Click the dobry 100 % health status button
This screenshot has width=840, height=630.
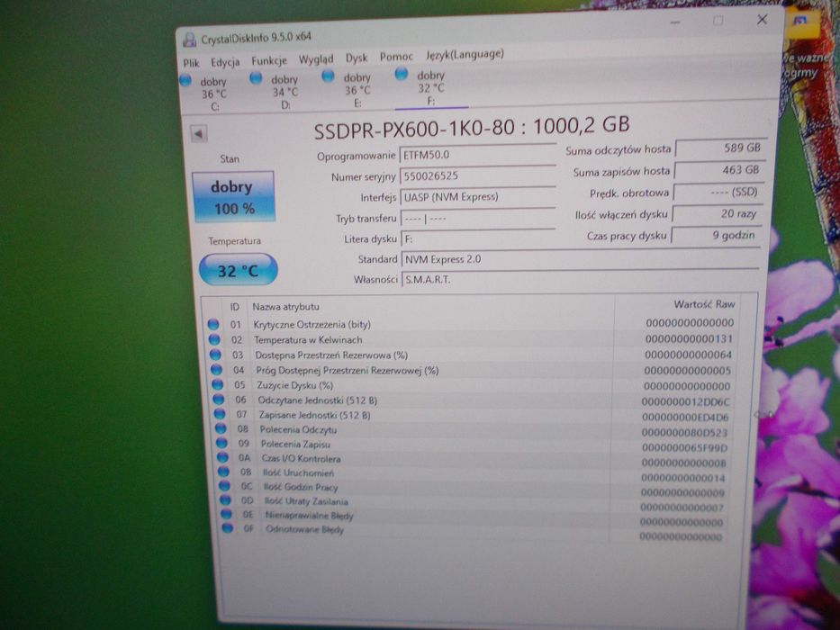[x=233, y=196]
